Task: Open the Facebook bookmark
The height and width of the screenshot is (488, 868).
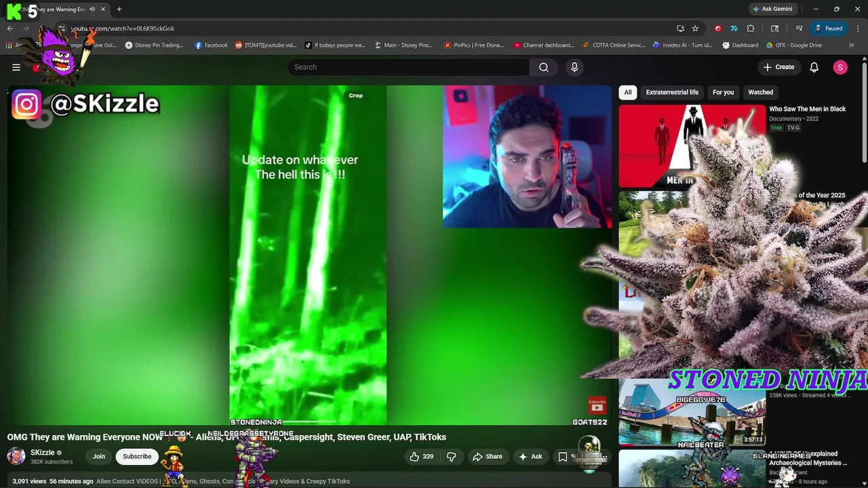Action: [211, 45]
